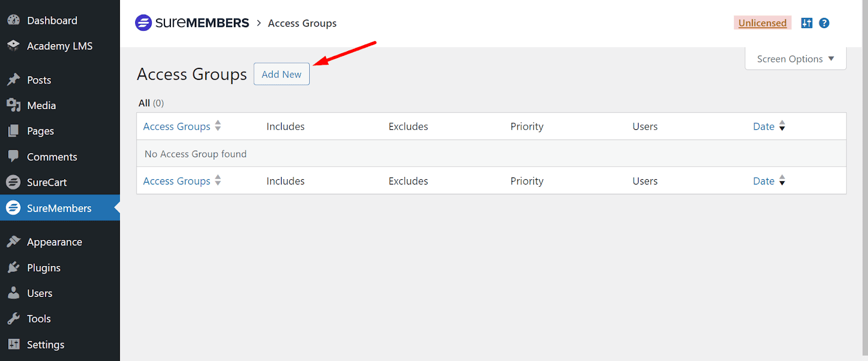Click sort arrows beside header Access Groups
Image resolution: width=868 pixels, height=361 pixels.
point(218,126)
